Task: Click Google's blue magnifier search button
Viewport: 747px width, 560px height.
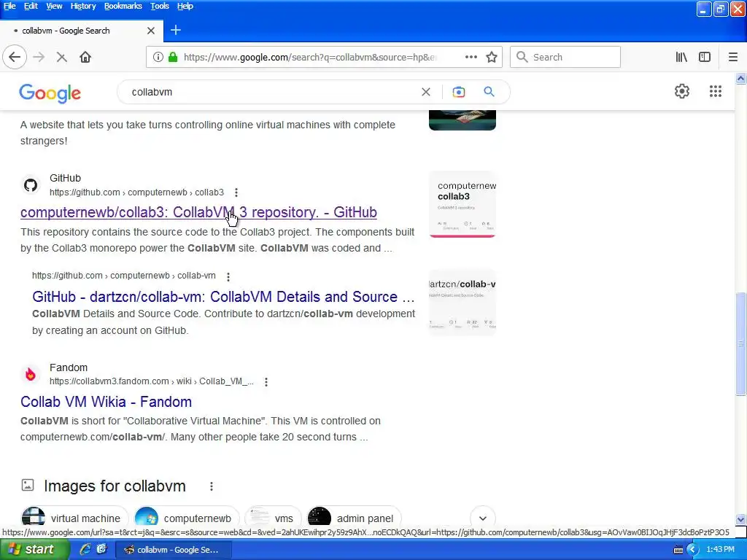Action: tap(489, 91)
